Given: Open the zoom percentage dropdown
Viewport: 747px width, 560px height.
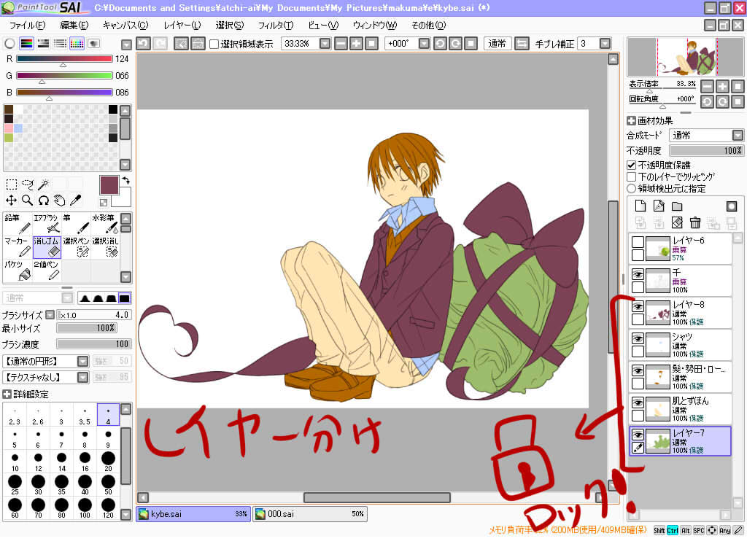Looking at the screenshot, I should click(x=325, y=44).
